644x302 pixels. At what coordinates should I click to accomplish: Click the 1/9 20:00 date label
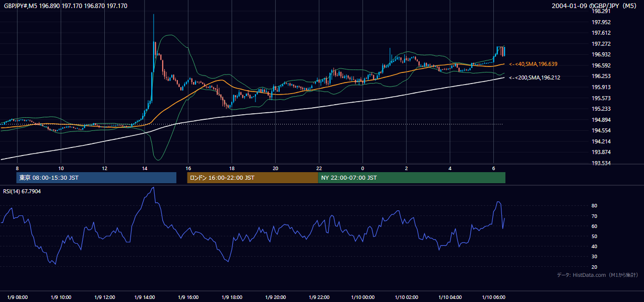click(x=276, y=297)
